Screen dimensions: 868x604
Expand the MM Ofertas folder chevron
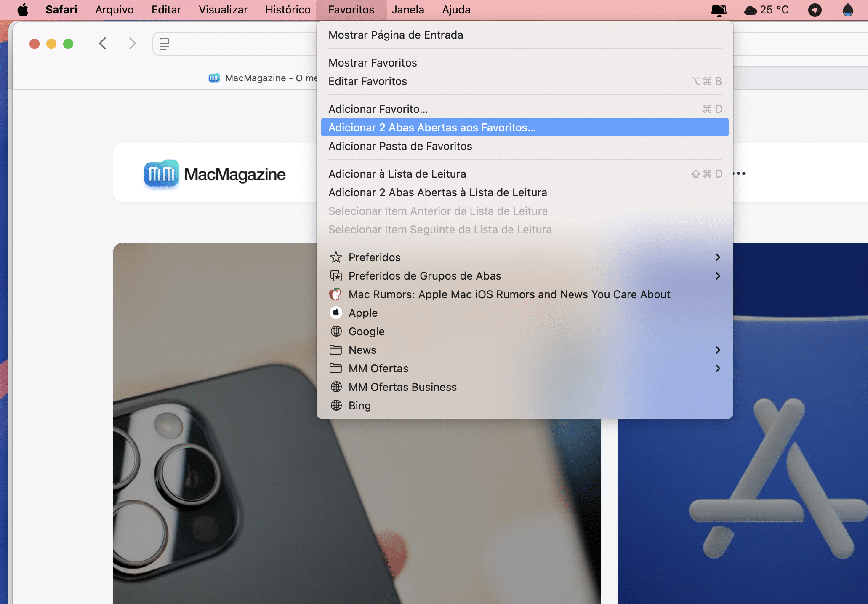(x=718, y=369)
